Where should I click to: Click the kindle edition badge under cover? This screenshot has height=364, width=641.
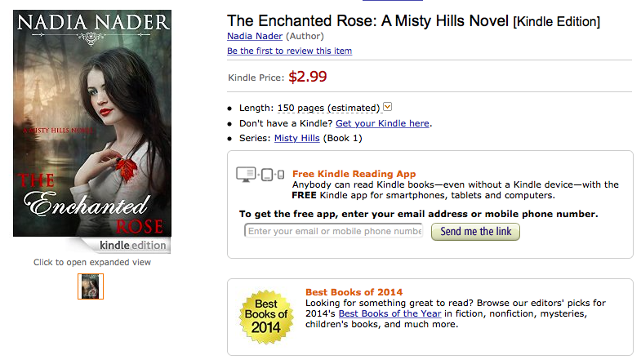[x=132, y=245]
